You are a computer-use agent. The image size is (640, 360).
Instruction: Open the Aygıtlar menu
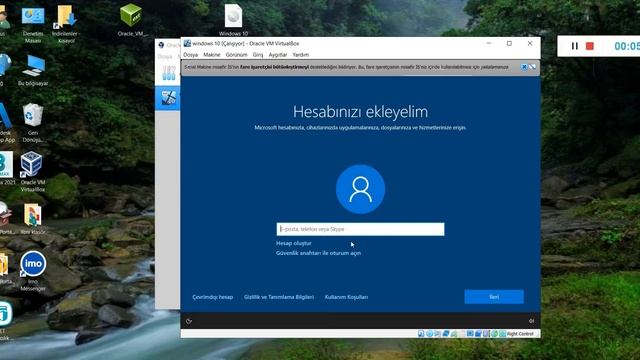[278, 55]
